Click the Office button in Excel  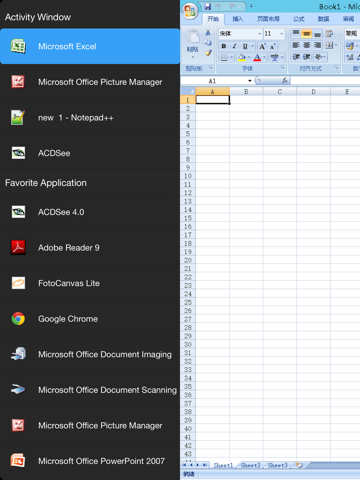point(190,11)
